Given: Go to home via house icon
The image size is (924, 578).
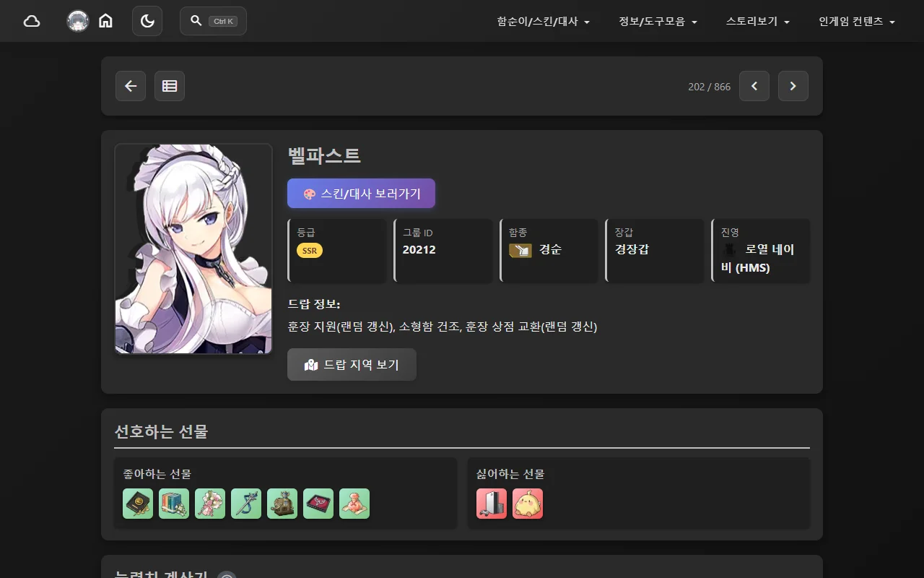Looking at the screenshot, I should (x=105, y=21).
